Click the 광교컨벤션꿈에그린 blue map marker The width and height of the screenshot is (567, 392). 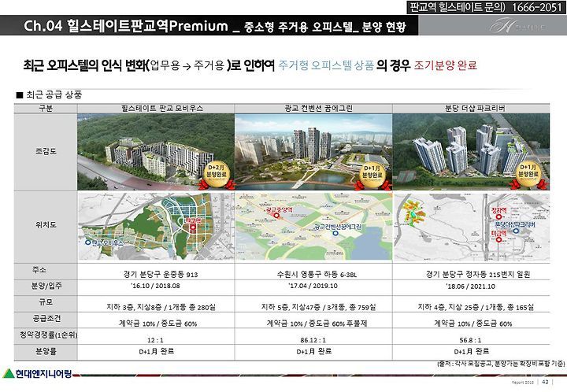coord(335,234)
